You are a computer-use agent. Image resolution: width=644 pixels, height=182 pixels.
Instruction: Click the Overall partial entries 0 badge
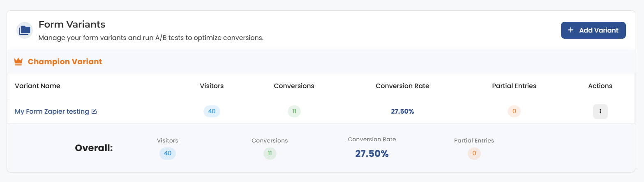(x=474, y=154)
